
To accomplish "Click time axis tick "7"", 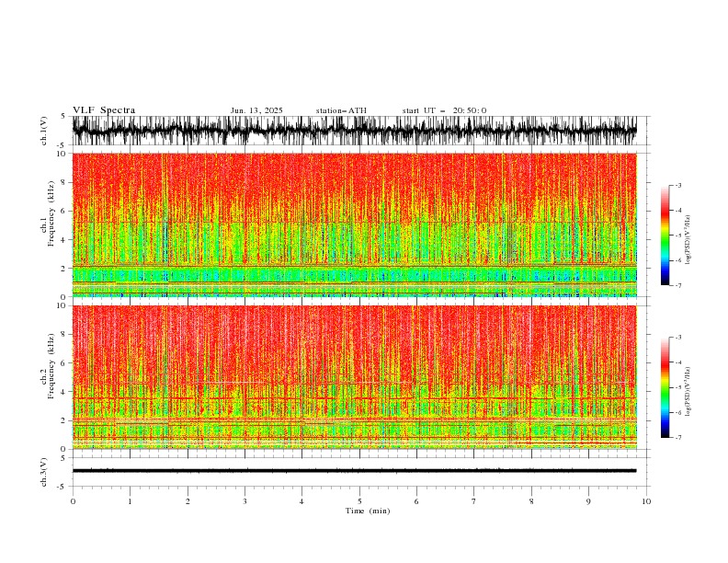I will pyautogui.click(x=474, y=501).
